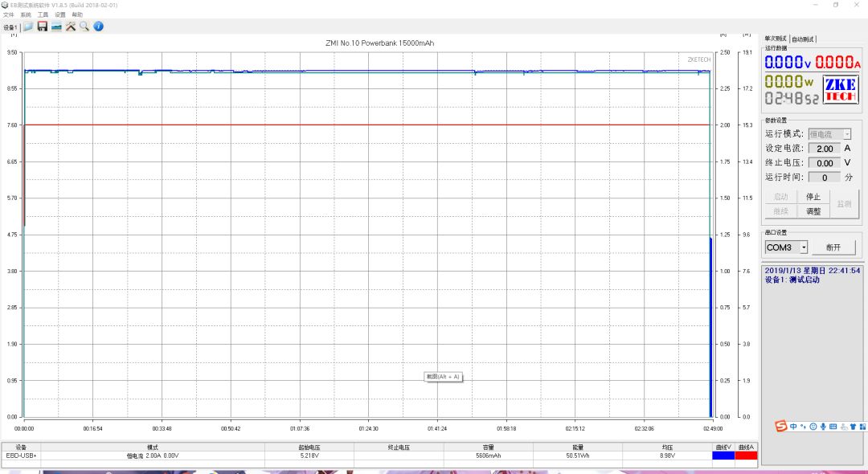868x474 pixels.
Task: Click the 5606mAh capacity cell
Action: [489, 456]
